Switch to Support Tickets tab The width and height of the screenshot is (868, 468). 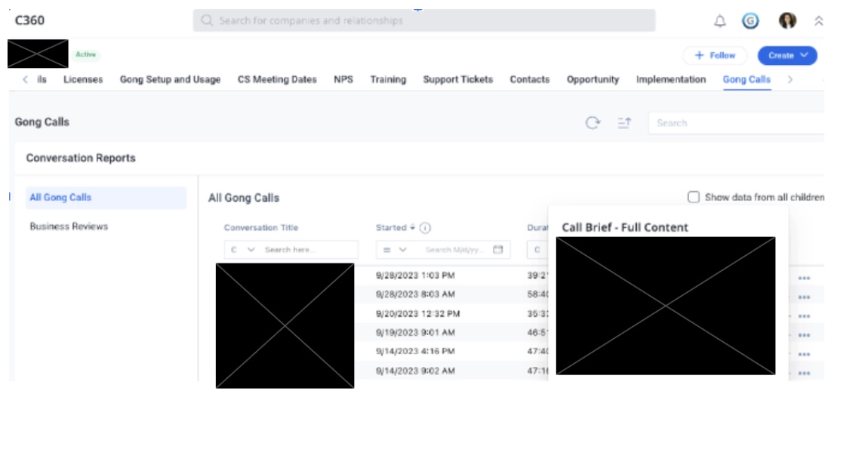pos(458,79)
